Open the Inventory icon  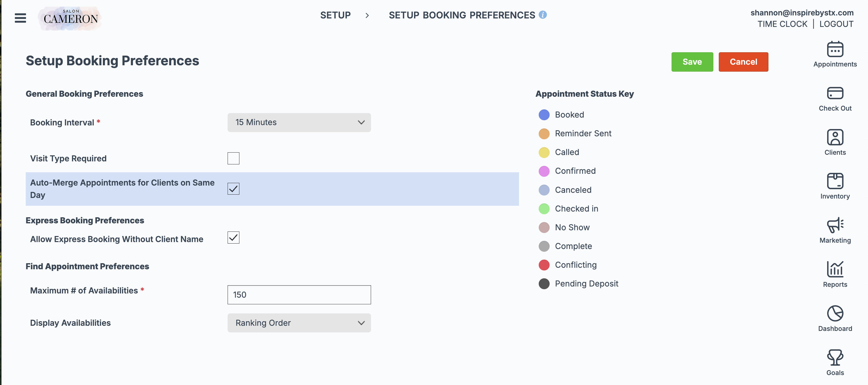pyautogui.click(x=835, y=181)
